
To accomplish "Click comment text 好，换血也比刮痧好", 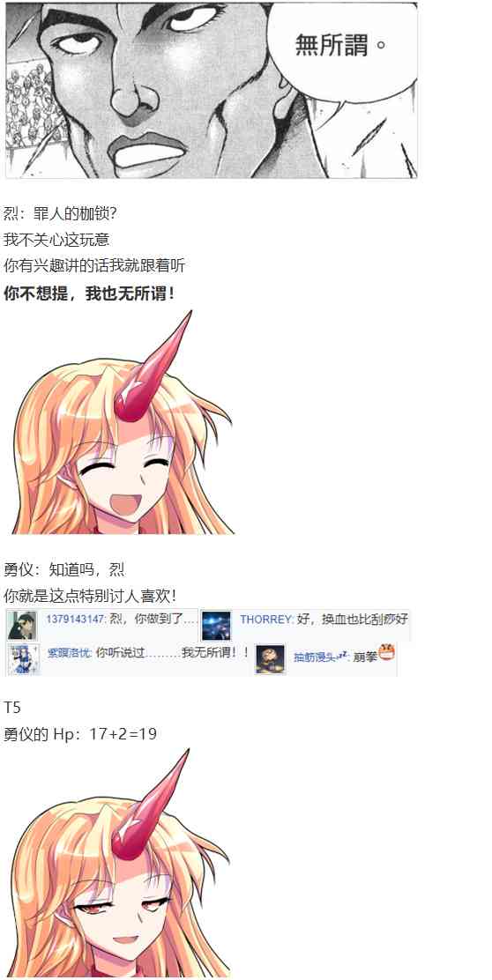I will point(353,619).
